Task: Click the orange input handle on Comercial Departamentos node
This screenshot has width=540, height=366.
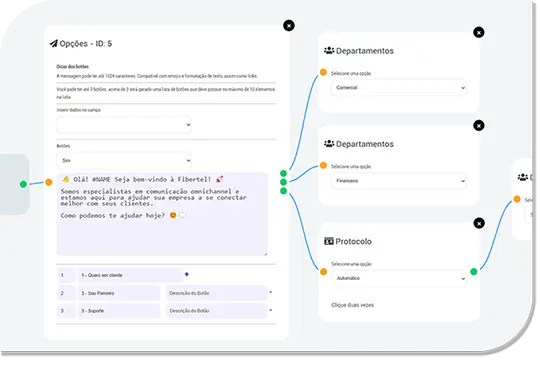Action: click(323, 72)
